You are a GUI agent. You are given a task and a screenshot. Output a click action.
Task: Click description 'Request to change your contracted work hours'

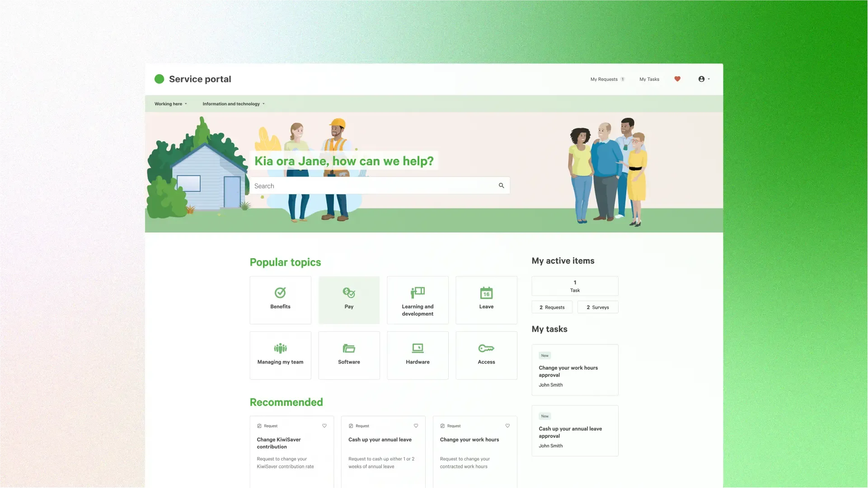[464, 463]
